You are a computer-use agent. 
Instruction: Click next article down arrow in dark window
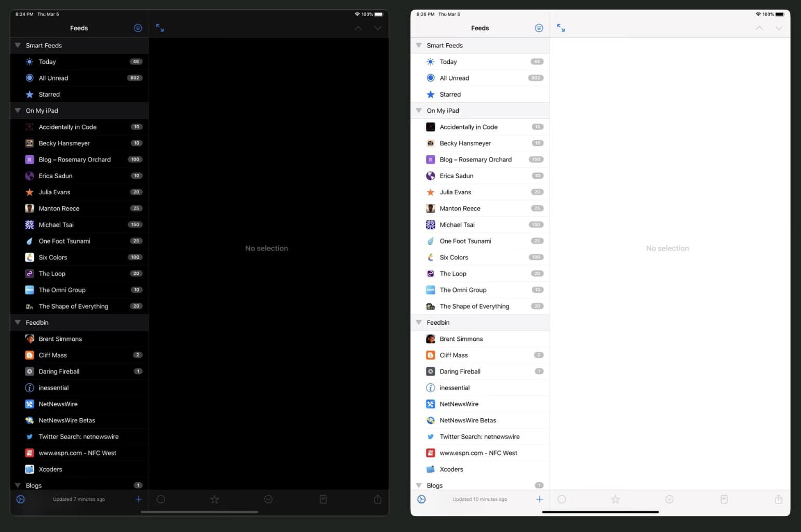(378, 28)
